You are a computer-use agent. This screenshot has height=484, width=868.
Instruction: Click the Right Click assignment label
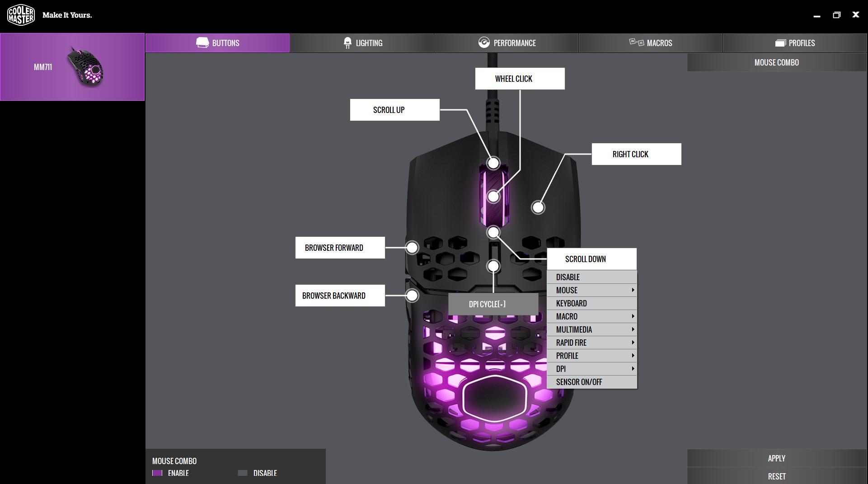click(637, 154)
